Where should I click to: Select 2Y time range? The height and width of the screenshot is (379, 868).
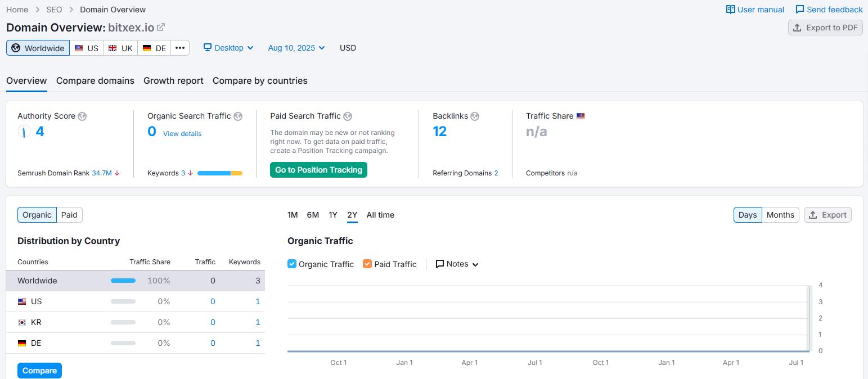point(352,215)
